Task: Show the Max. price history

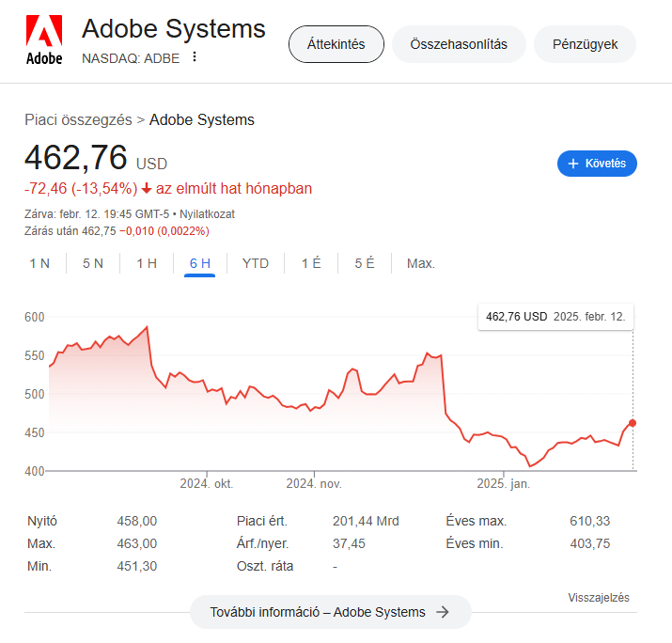Action: coord(421,263)
